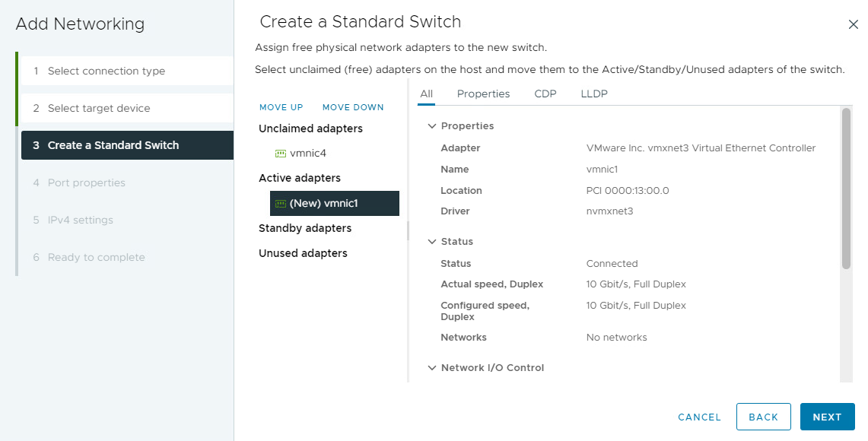
Task: Select the Standby adapters group
Action: click(x=305, y=228)
